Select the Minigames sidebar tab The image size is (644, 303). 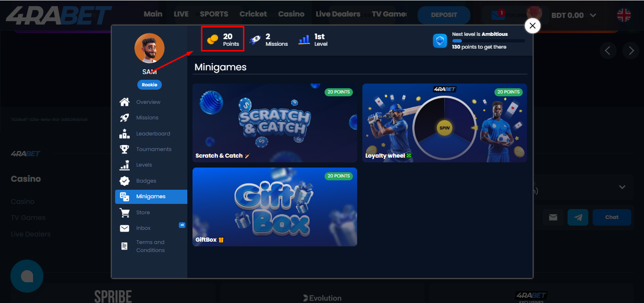tap(151, 197)
